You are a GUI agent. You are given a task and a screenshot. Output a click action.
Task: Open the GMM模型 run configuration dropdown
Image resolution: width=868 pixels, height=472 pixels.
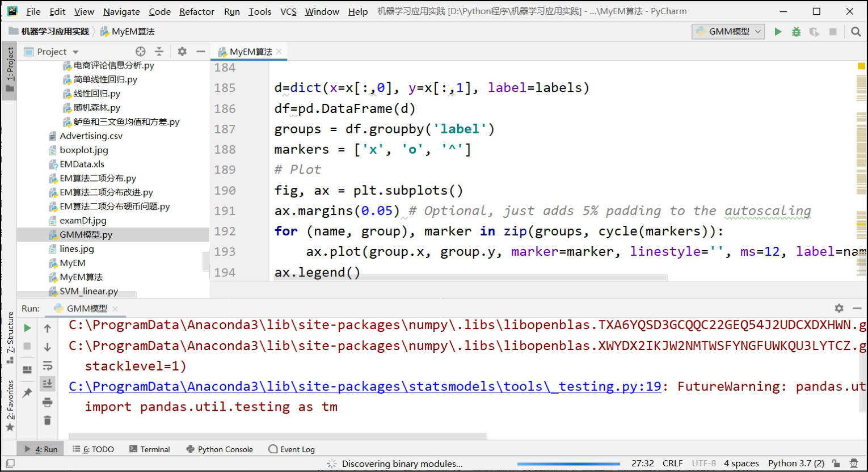728,32
